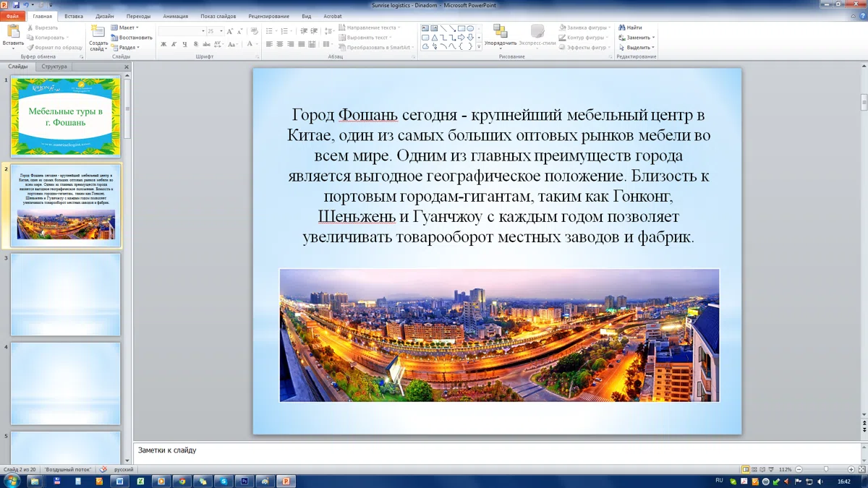Expand the Макет layout dropdown
The width and height of the screenshot is (868, 488).
point(124,27)
